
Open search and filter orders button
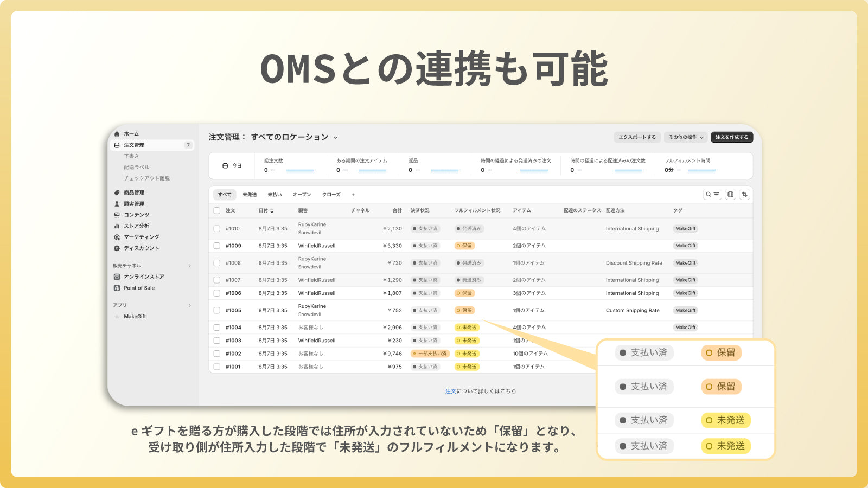pos(712,195)
